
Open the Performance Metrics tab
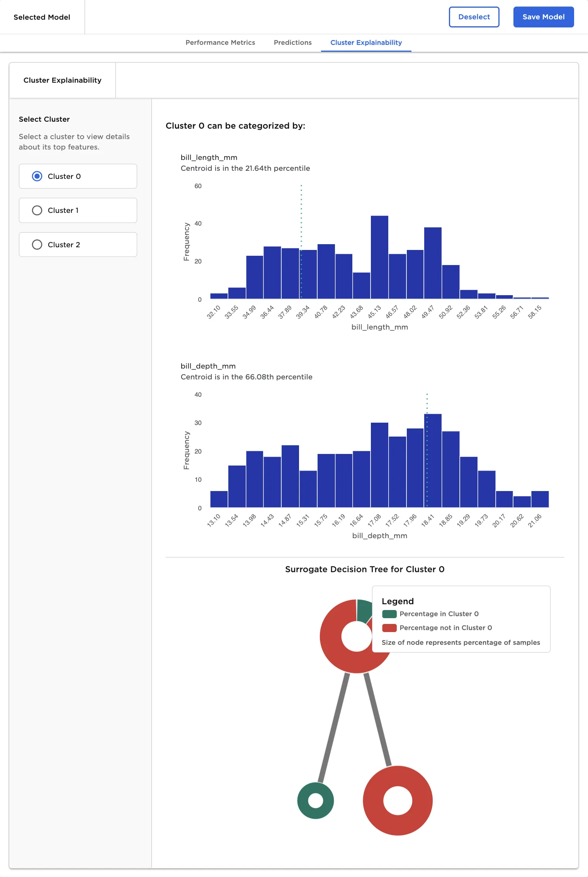click(x=220, y=42)
